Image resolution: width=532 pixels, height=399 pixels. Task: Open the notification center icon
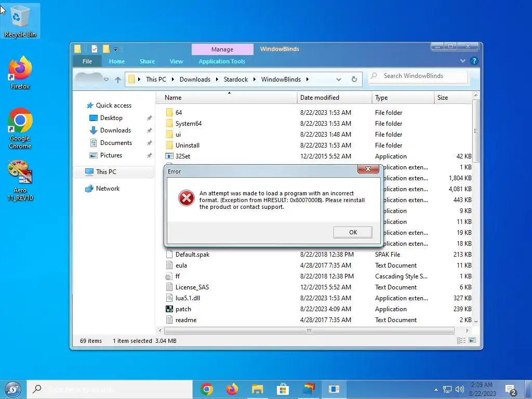coord(511,390)
